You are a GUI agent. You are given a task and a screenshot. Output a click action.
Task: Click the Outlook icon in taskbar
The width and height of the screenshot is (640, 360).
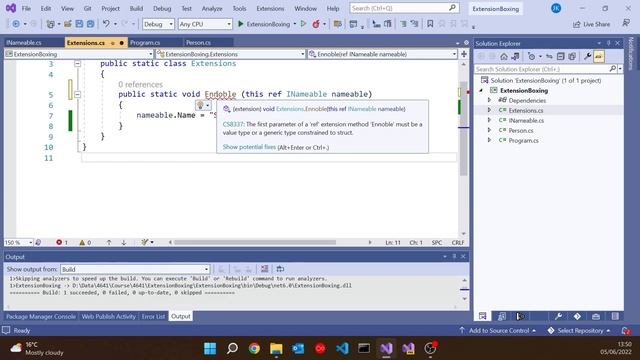point(298,348)
